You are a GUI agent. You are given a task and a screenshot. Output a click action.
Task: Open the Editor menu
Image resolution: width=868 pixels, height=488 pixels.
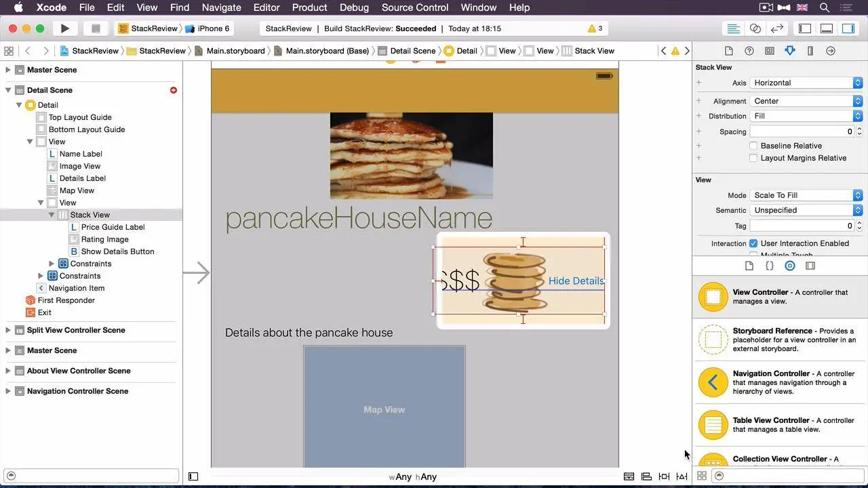pyautogui.click(x=266, y=7)
